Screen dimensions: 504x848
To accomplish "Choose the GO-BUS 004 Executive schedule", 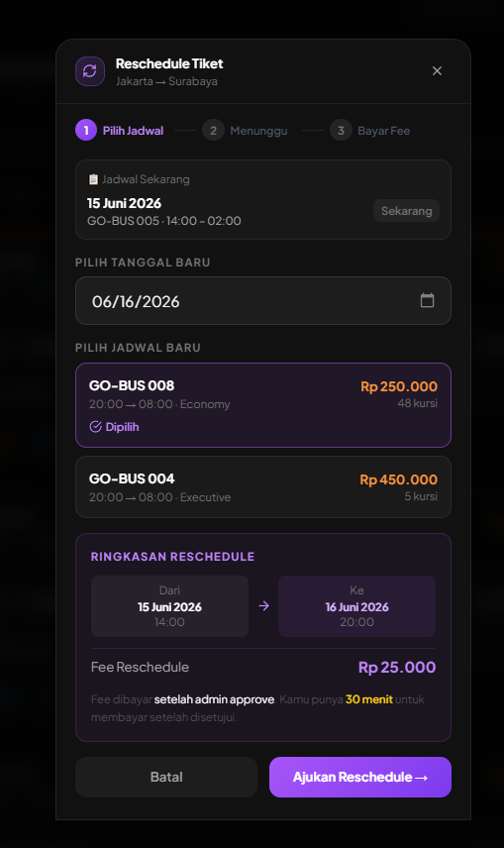I will 263,486.
